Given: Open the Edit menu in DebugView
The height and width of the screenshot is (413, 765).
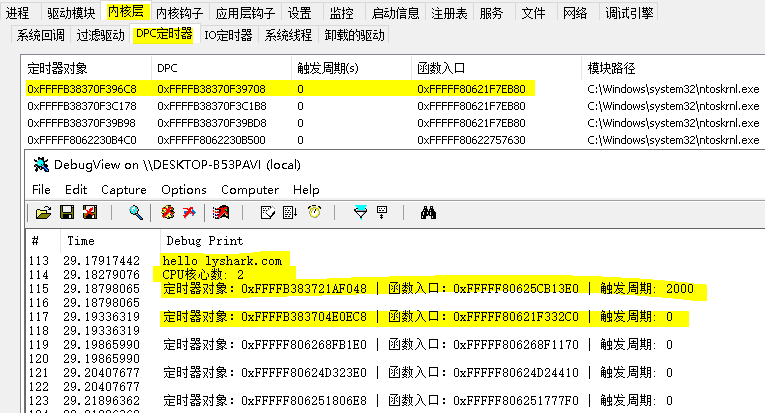Looking at the screenshot, I should tap(76, 190).
